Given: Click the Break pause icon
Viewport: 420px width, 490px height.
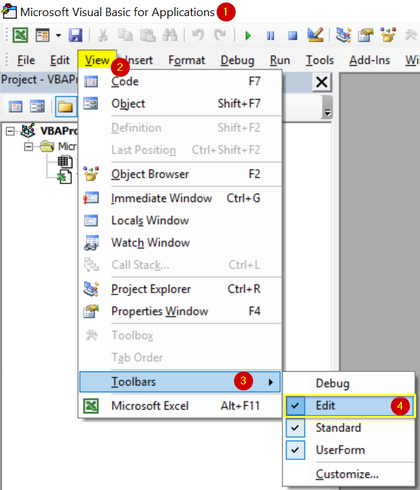Looking at the screenshot, I should [x=270, y=35].
